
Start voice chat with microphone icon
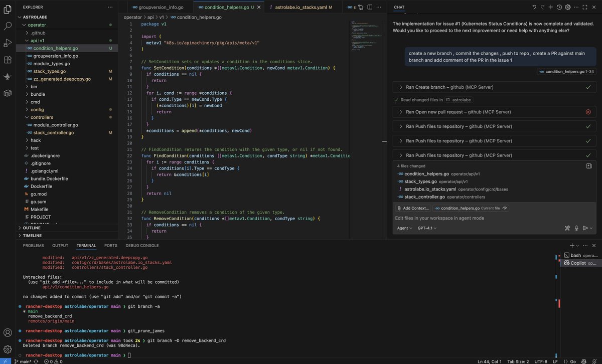point(576,228)
